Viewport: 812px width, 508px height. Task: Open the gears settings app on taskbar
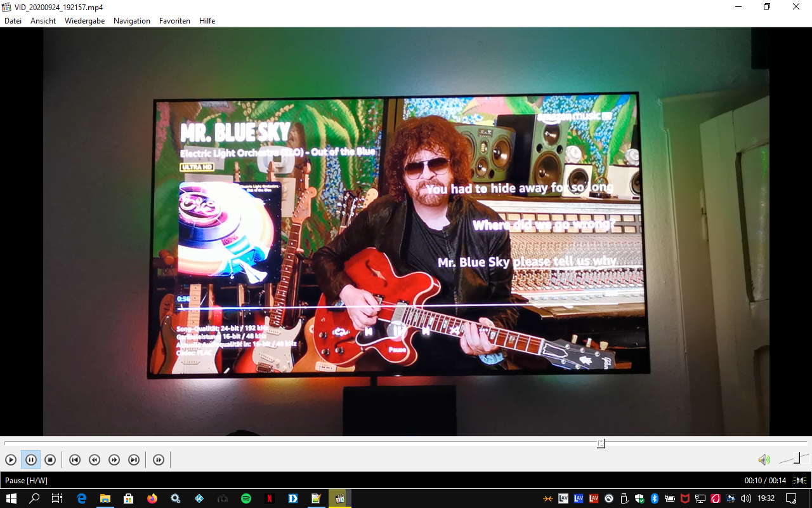[176, 498]
